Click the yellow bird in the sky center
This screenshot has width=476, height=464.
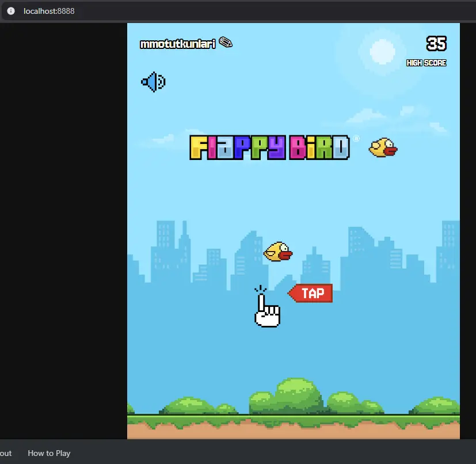click(x=278, y=252)
